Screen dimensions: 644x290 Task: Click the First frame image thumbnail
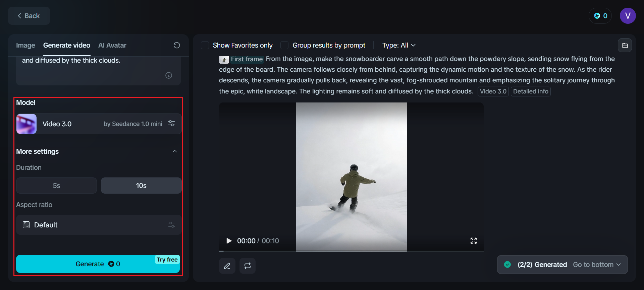click(224, 60)
